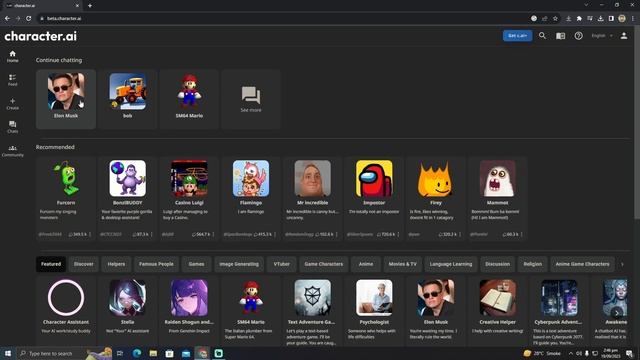Screen dimensions: 640x360
Task: Continue chatting with bob
Action: pyautogui.click(x=127, y=99)
